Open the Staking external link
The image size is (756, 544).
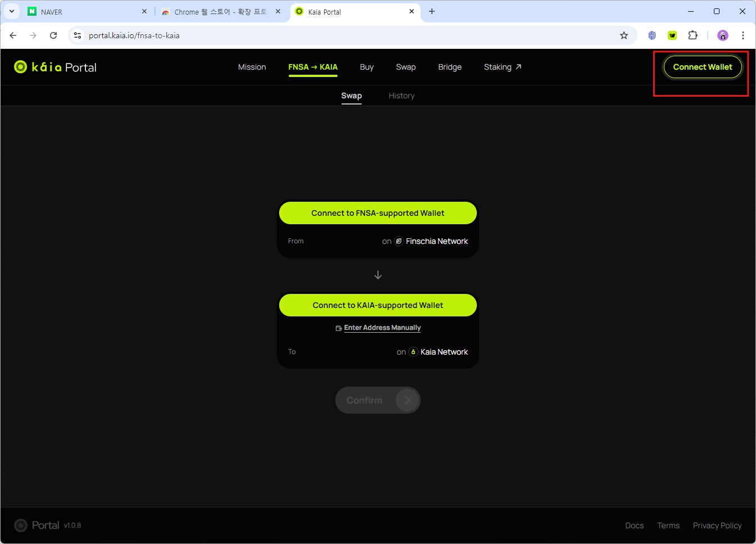503,67
